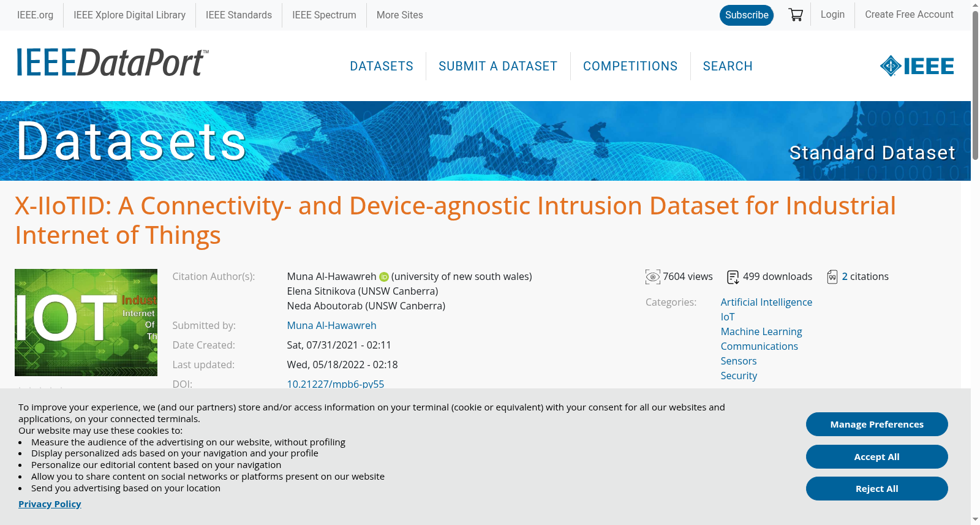The image size is (980, 525).
Task: Click the Subscribe button
Action: tap(747, 15)
